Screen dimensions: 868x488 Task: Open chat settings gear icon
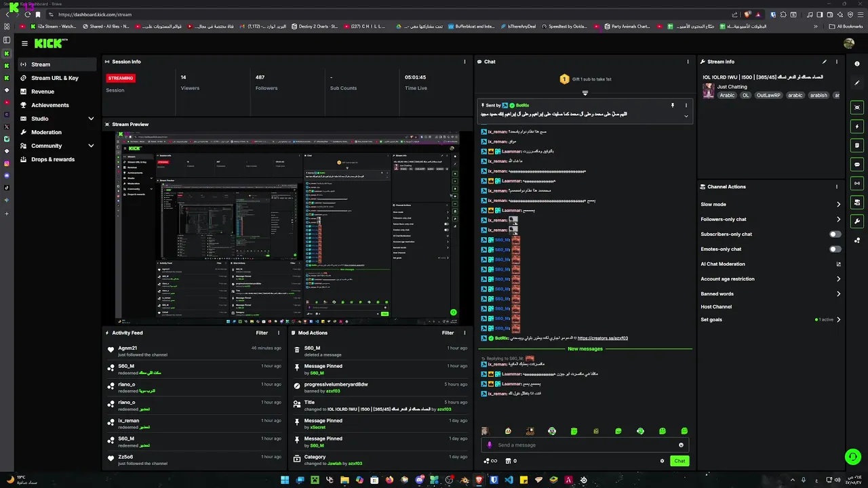pos(662,461)
